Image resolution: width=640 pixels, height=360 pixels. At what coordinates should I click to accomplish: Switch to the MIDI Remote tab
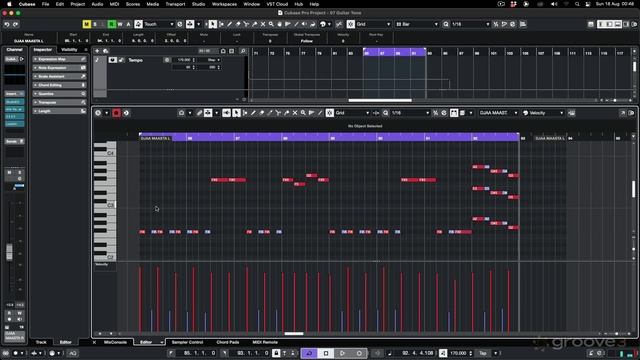click(265, 342)
